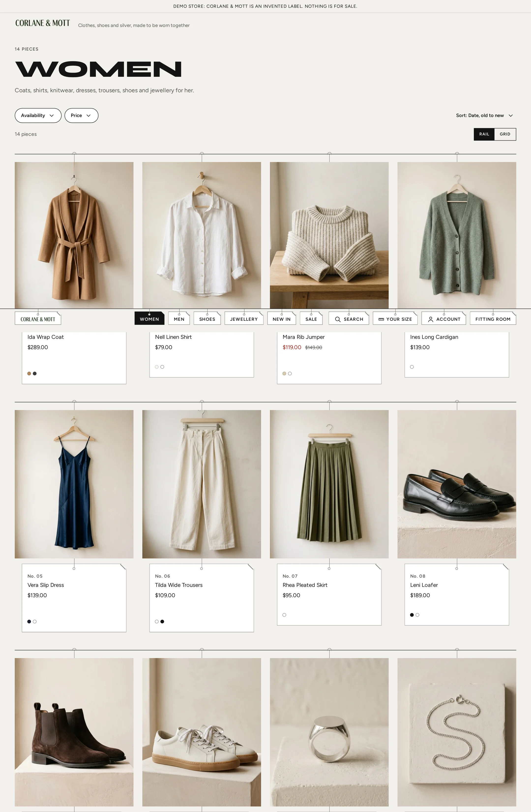This screenshot has width=531, height=812.
Task: Select camel swatch on Ida Wrap Coat
Action: [x=29, y=374]
